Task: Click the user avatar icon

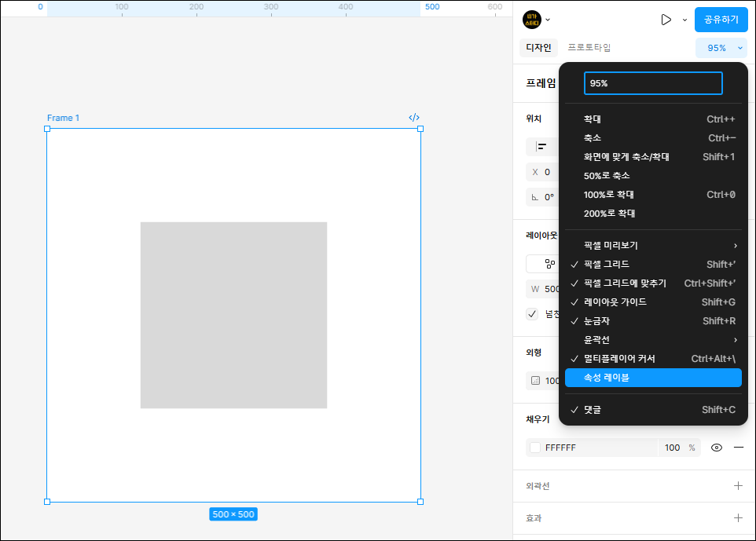Action: pos(532,20)
